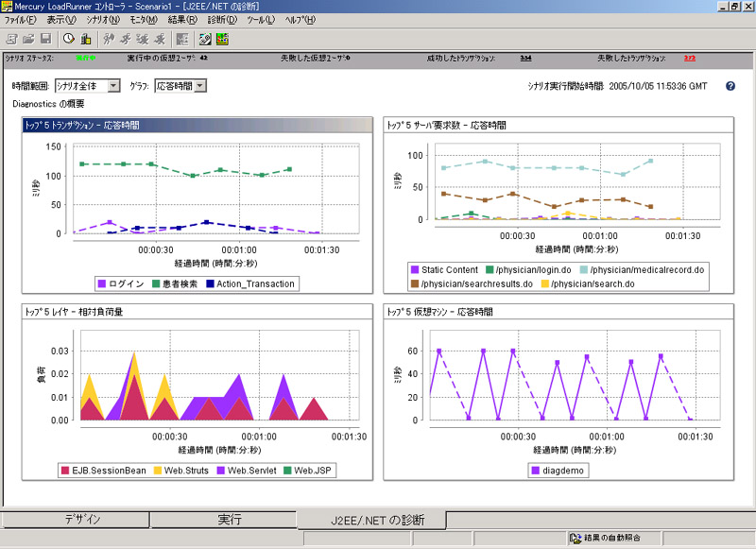756x549 pixels.
Task: Open the 結果(R) menu
Action: coord(182,20)
